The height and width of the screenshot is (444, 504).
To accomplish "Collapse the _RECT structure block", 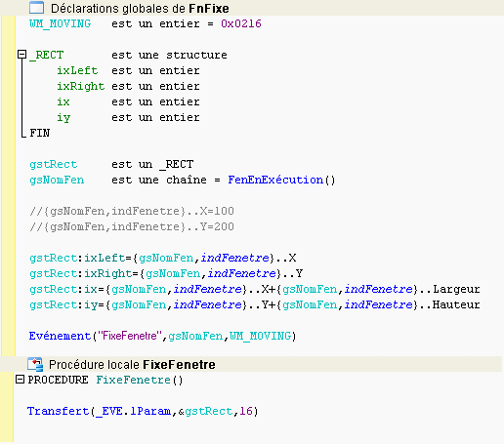I will 21,55.
